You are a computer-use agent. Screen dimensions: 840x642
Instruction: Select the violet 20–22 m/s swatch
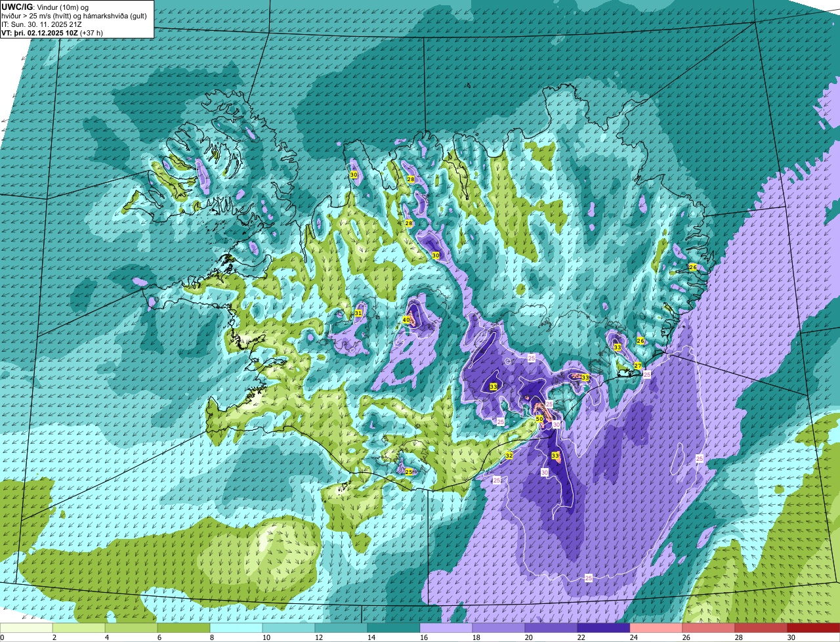point(551,628)
